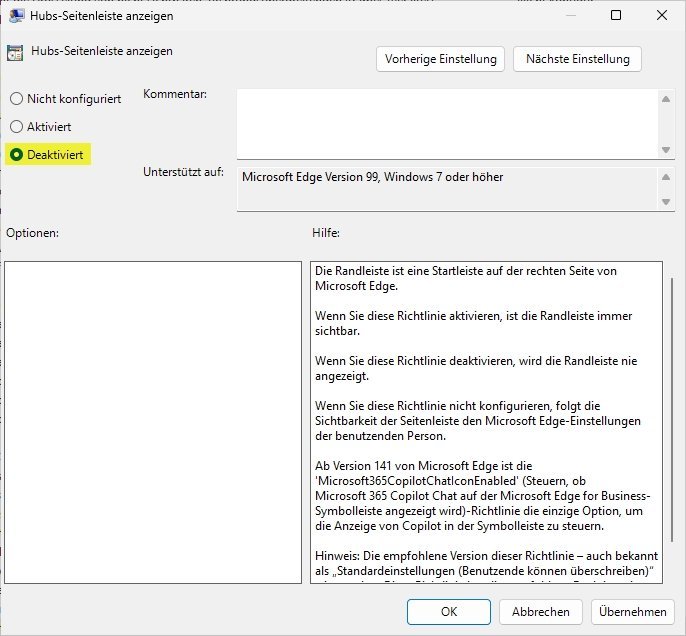This screenshot has width=686, height=636.
Task: Close the Hubs-Seitenleiste anzeigen dialog
Action: 661,15
